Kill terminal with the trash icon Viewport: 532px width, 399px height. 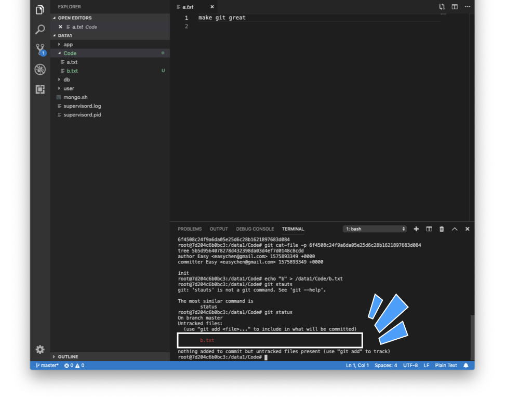[x=442, y=229]
